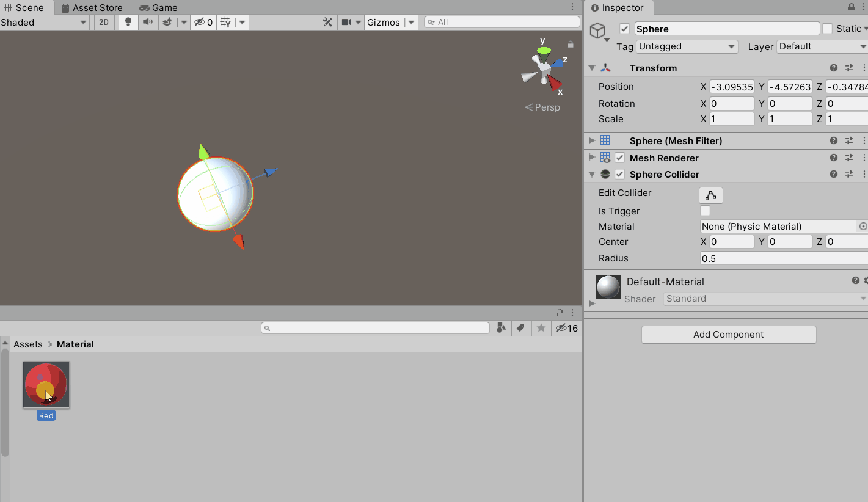The width and height of the screenshot is (868, 502).
Task: Click the scene effects icon
Action: (167, 22)
